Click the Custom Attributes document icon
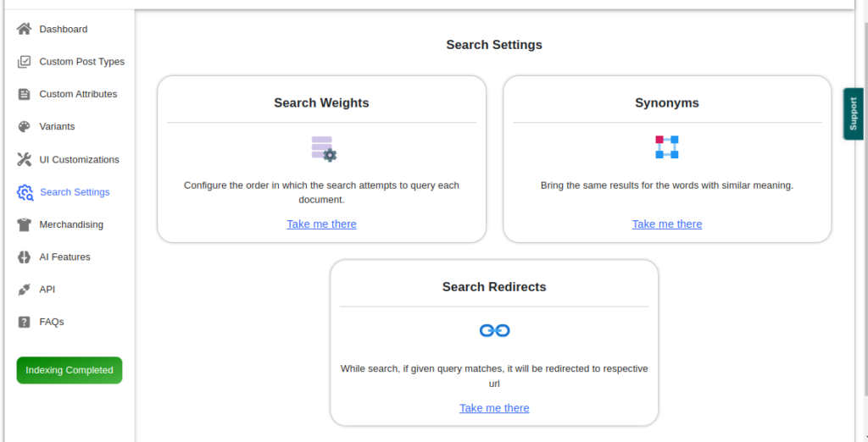 click(x=24, y=94)
